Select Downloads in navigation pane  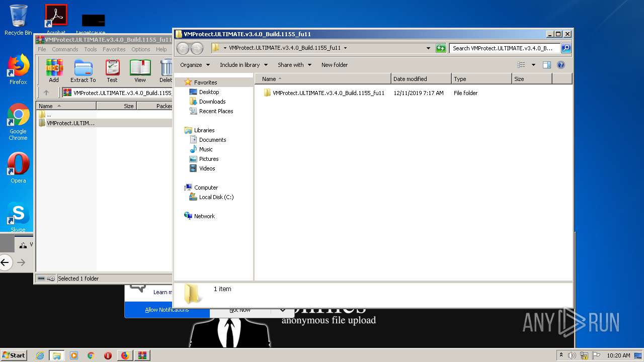pos(212,102)
